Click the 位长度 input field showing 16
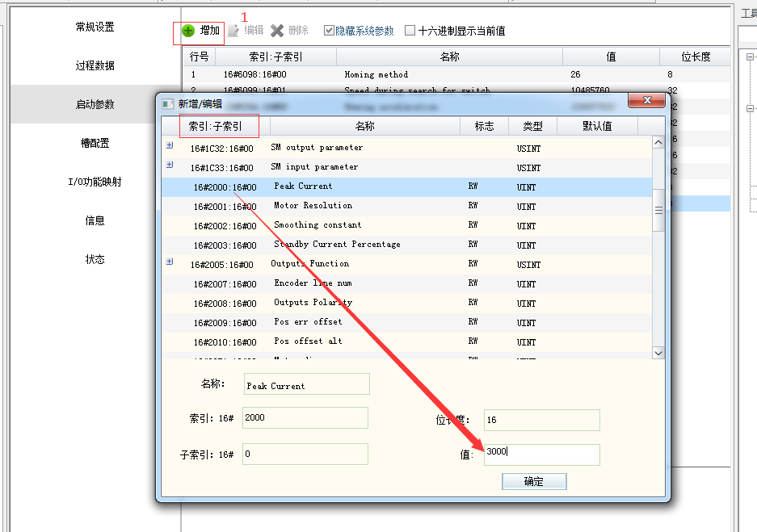 541,420
